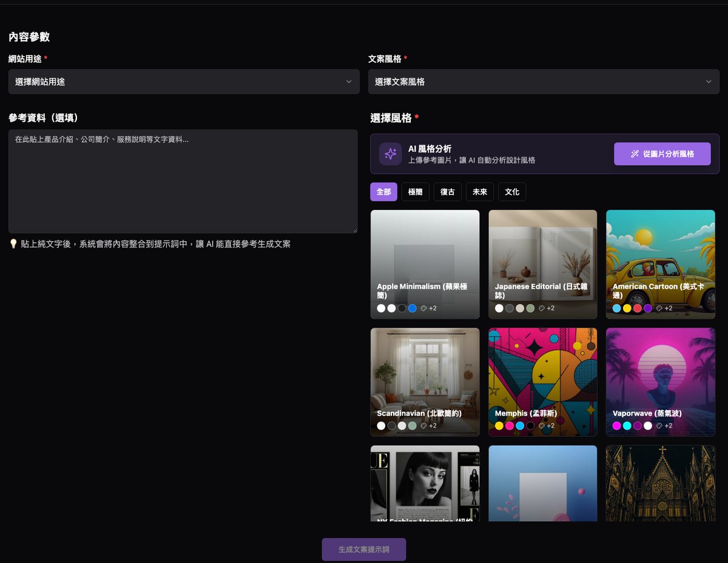Click the 選擇風格 heading

click(x=391, y=118)
